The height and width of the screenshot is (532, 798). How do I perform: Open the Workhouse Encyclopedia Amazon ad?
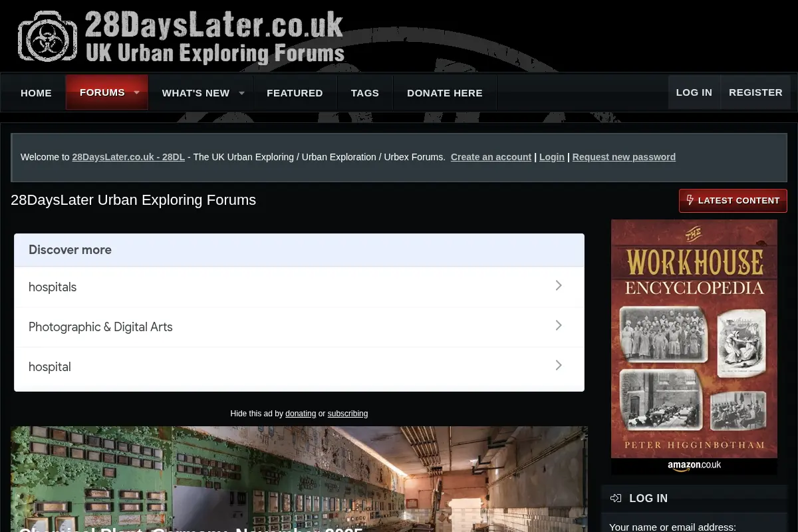pyautogui.click(x=694, y=346)
